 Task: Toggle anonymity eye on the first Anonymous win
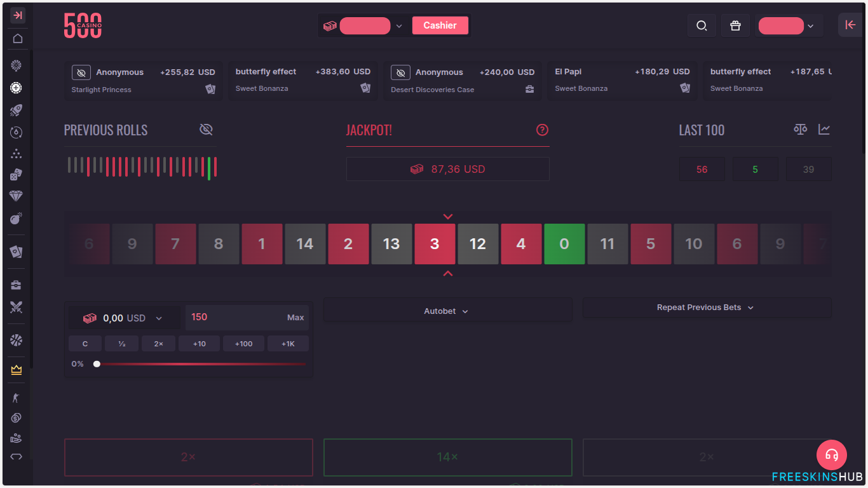[81, 72]
